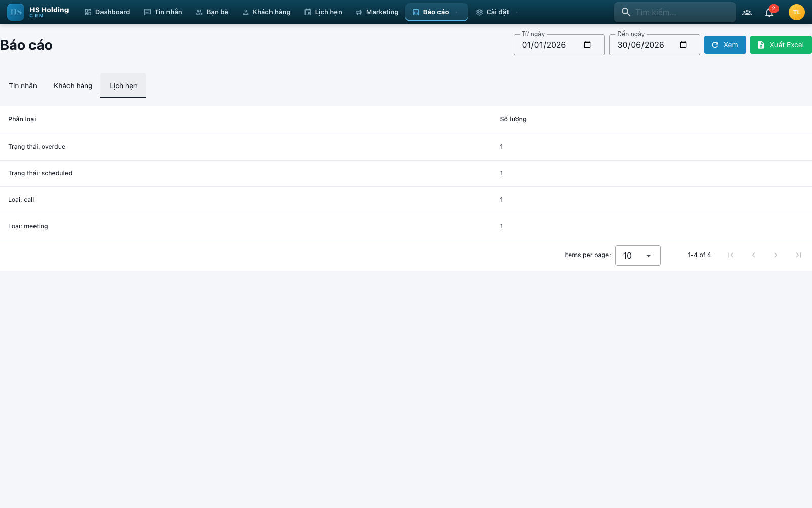Go to next page pagination arrow
812x508 pixels.
(x=775, y=255)
